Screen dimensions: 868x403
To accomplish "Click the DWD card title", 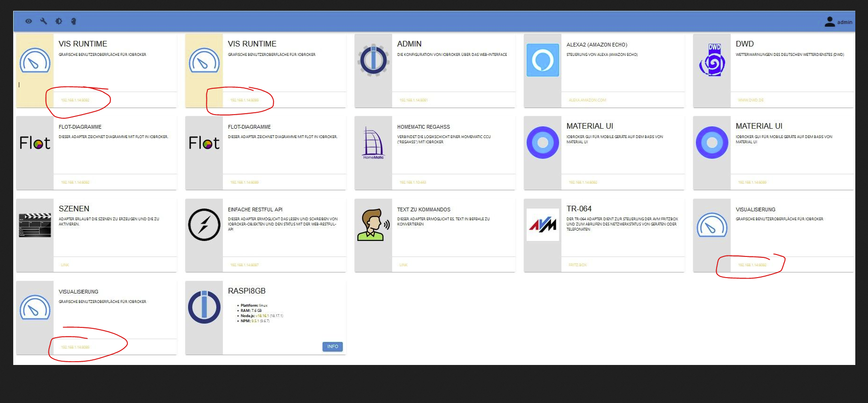I will tap(745, 44).
